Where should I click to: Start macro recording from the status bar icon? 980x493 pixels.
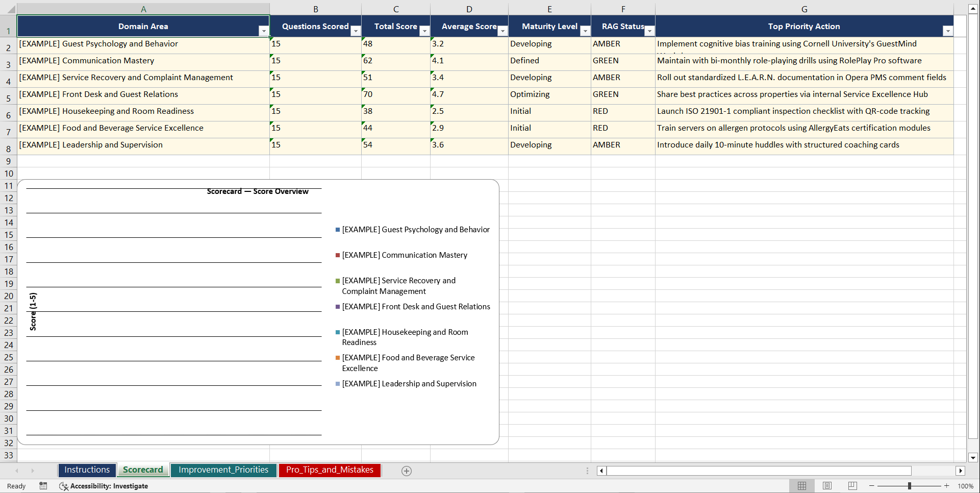(43, 486)
